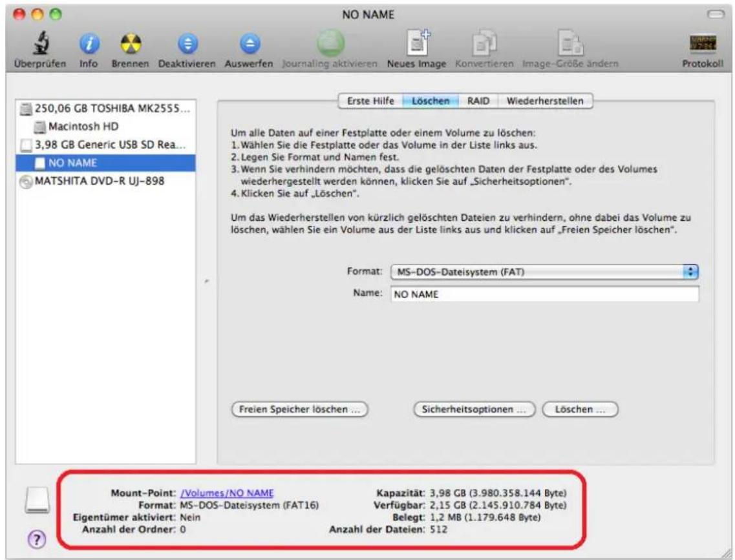Screen dimensions: 735x560
Task: Select the Macintosh HD volume
Action: 105,127
